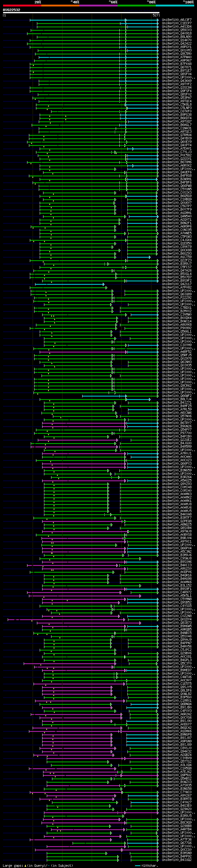The image size is (197, 868).
Task: Select UniRef100_Q14K70 entry
Action: tap(177, 40)
